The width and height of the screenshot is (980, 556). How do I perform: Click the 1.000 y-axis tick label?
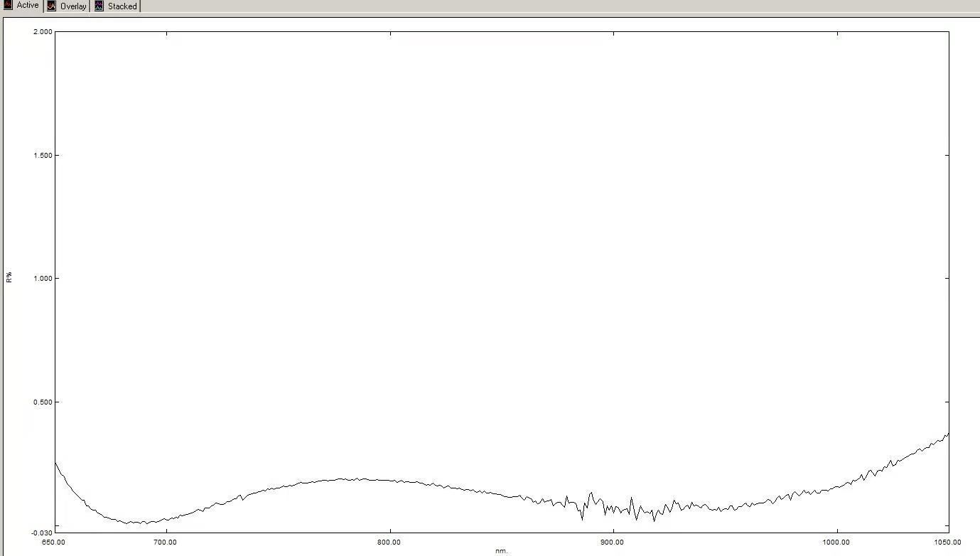coord(43,279)
